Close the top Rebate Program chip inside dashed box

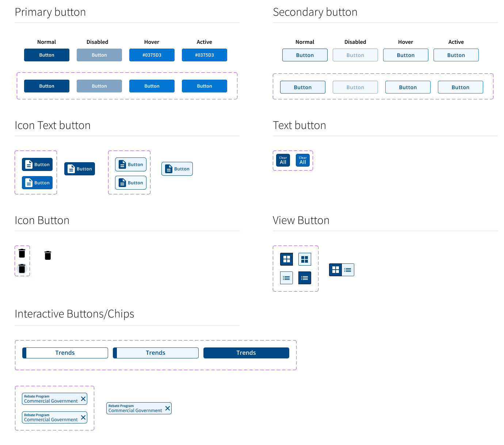coord(83,399)
